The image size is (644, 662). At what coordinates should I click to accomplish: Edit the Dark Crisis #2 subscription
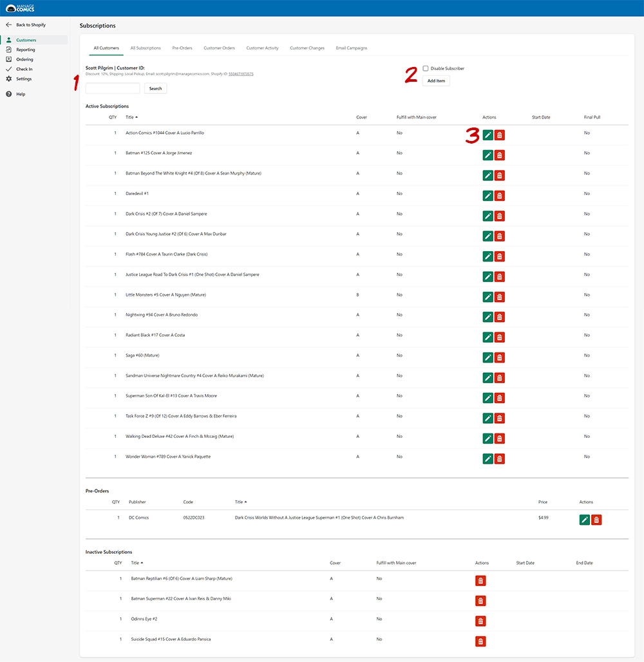488,216
